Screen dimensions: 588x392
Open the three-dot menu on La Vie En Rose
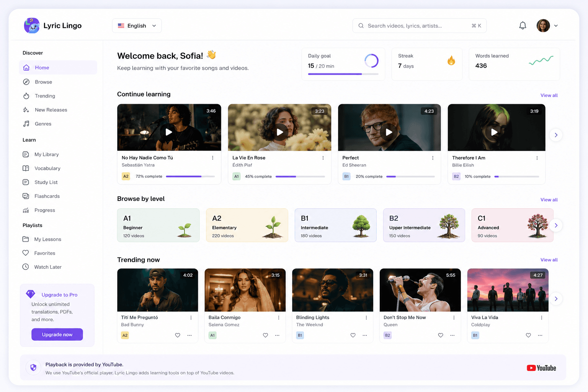323,158
